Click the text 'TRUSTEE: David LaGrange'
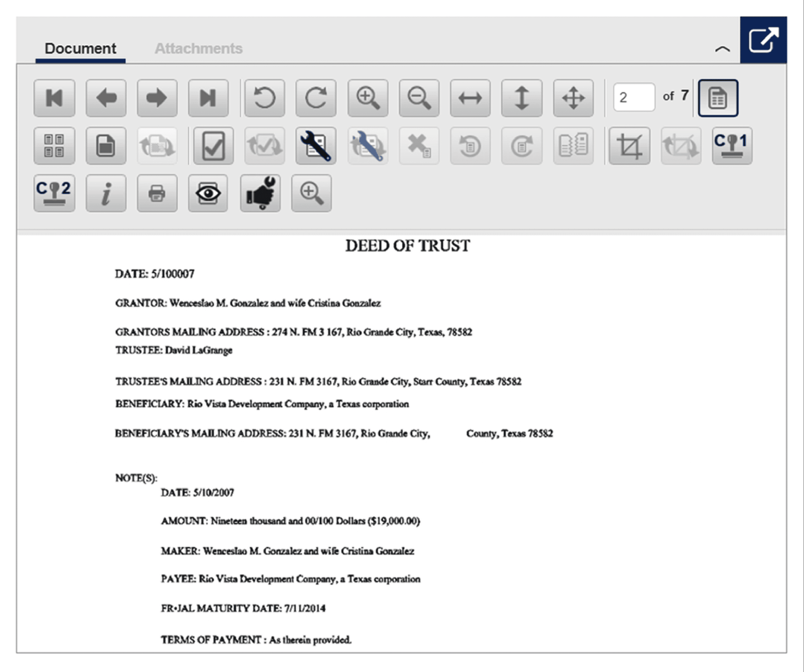The image size is (804, 672). pos(174,350)
